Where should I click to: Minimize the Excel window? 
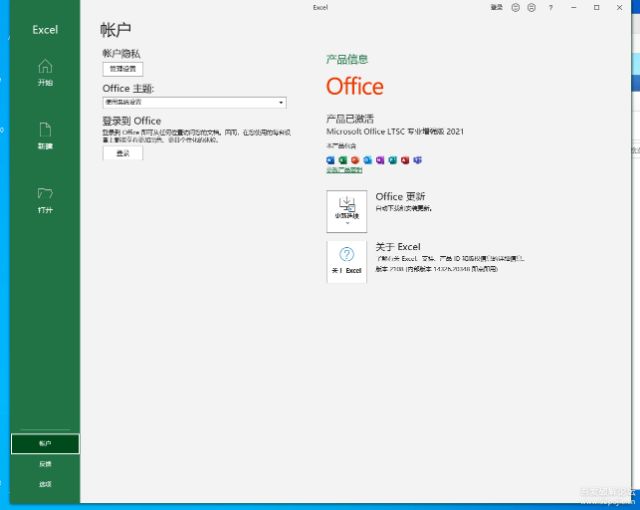pyautogui.click(x=573, y=7)
